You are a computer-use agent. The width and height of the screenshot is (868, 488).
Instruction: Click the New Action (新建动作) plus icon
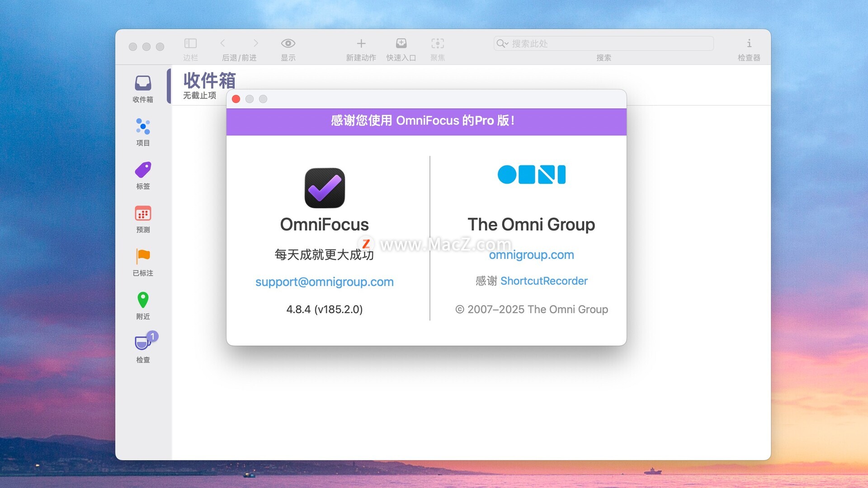pyautogui.click(x=361, y=43)
